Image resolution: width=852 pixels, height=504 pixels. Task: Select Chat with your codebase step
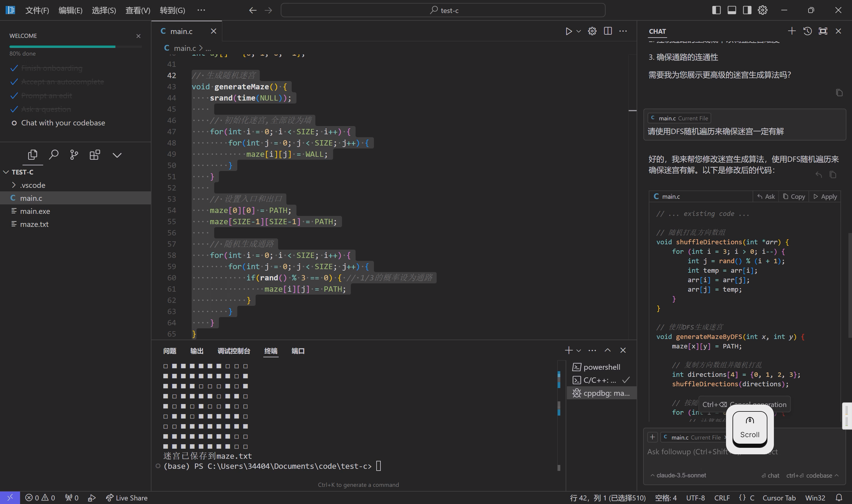[x=63, y=123]
